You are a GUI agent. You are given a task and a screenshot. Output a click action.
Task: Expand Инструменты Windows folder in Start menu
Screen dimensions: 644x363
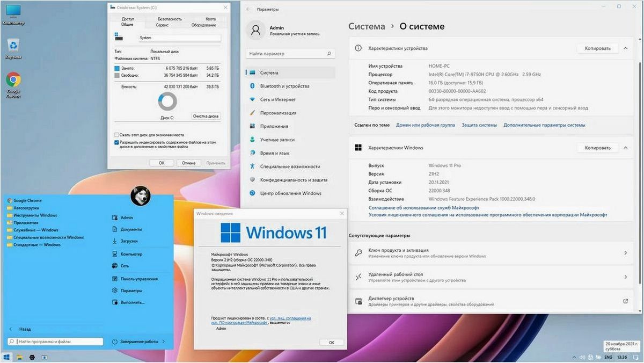pos(32,215)
